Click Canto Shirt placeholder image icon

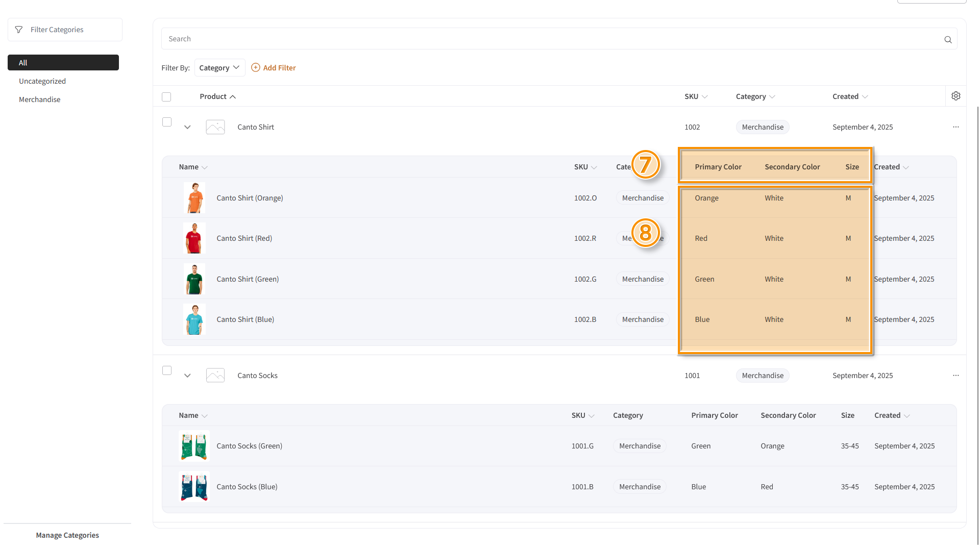(x=215, y=127)
